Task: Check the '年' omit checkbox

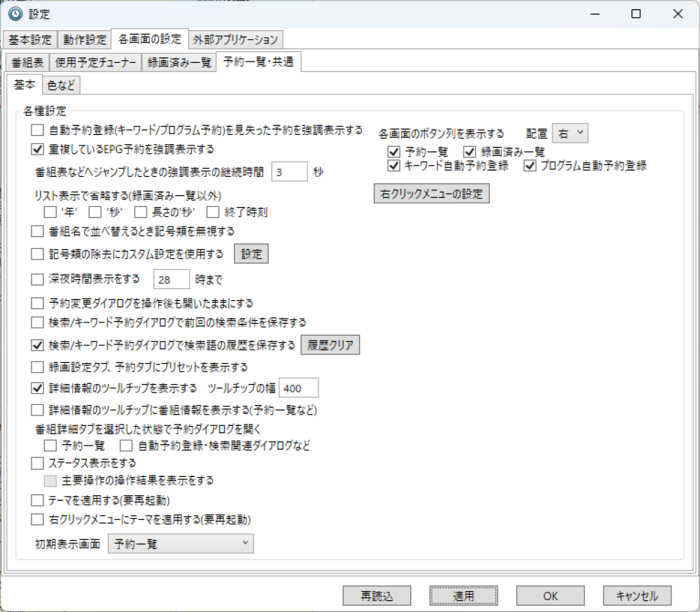Action: (x=50, y=212)
